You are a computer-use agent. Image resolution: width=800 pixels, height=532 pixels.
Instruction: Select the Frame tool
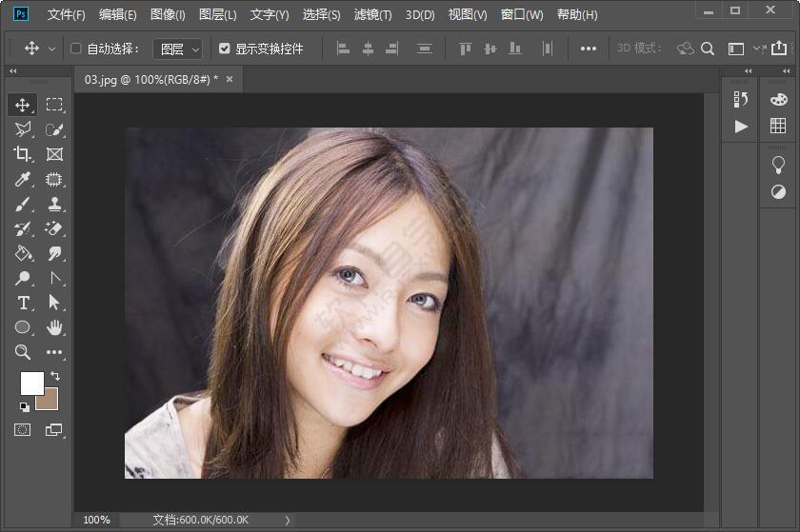[54, 154]
